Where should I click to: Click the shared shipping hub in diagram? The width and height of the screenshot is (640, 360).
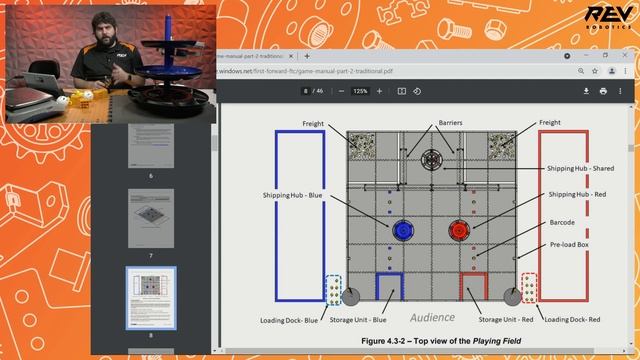(432, 160)
